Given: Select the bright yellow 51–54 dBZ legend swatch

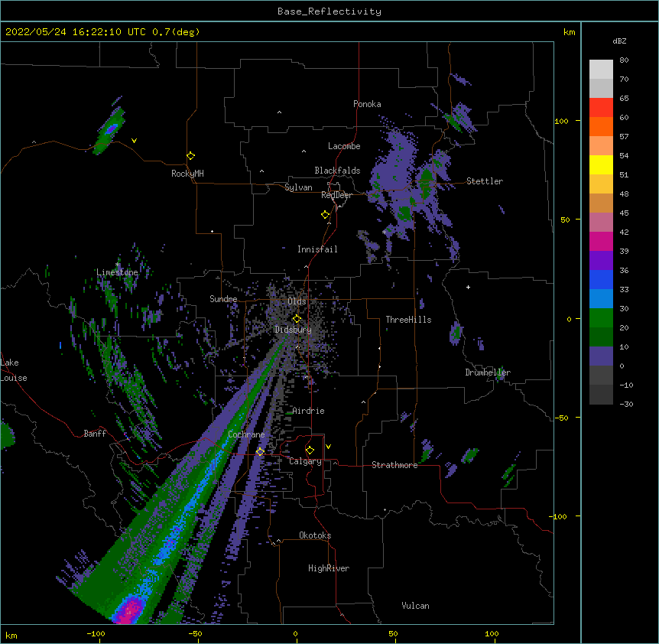Looking at the screenshot, I should (601, 165).
